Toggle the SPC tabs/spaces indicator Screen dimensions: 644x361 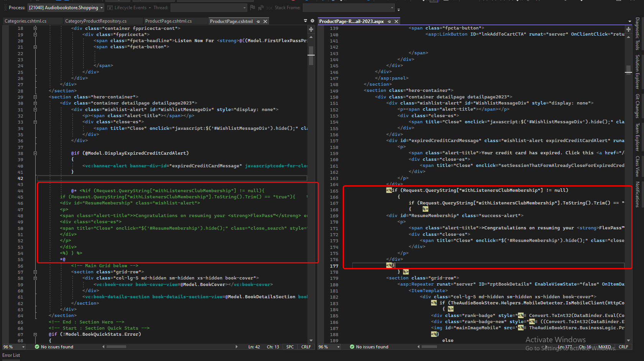[290, 347]
